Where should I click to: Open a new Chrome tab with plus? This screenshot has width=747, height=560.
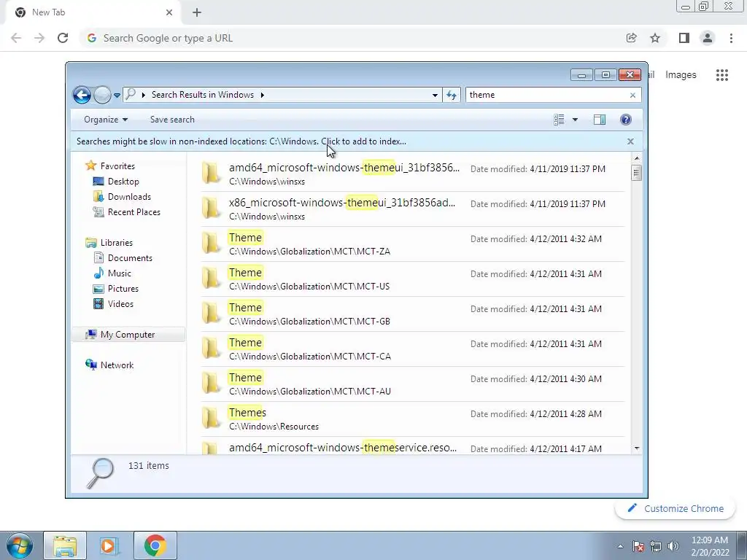(x=197, y=12)
